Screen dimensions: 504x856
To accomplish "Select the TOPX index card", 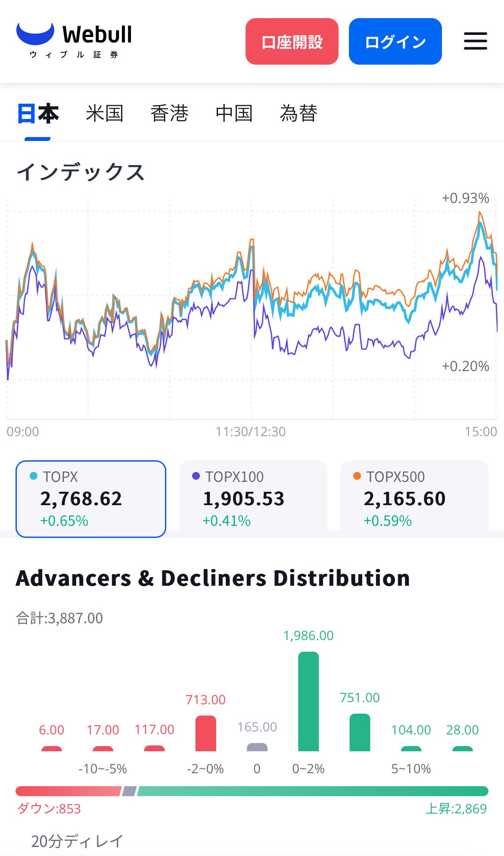I will pyautogui.click(x=91, y=499).
